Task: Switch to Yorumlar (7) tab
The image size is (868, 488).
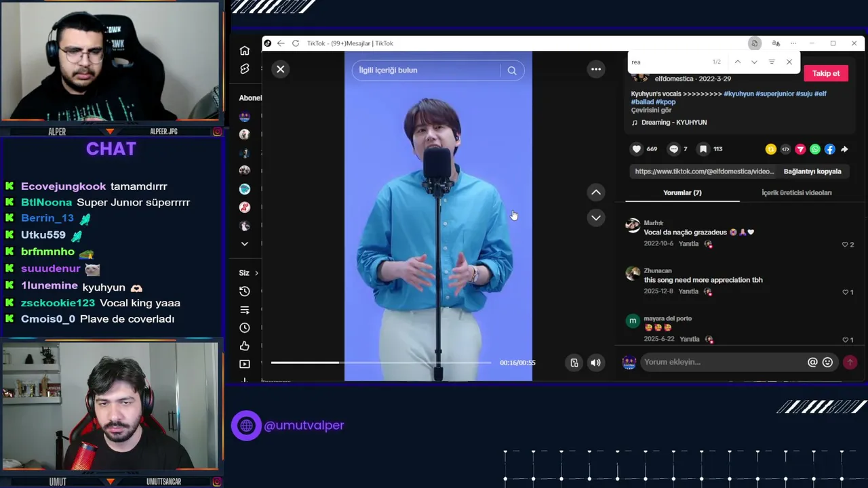Action: 682,192
